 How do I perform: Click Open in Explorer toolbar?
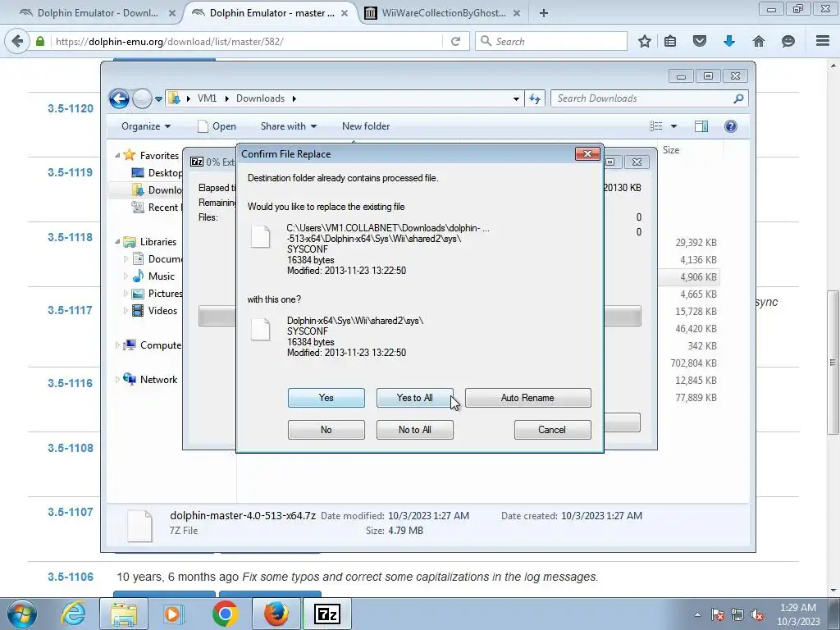[x=217, y=126]
